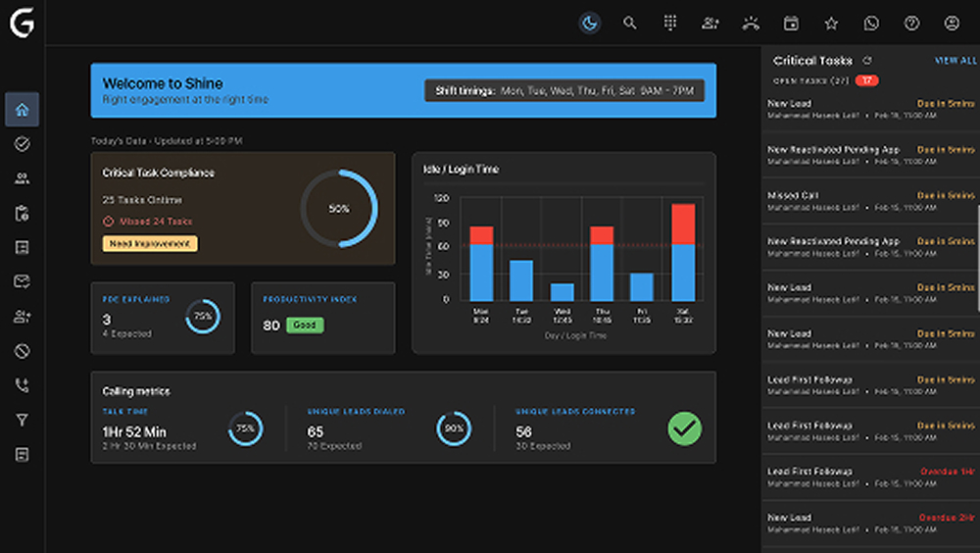Refresh the Critical Tasks list

click(866, 61)
